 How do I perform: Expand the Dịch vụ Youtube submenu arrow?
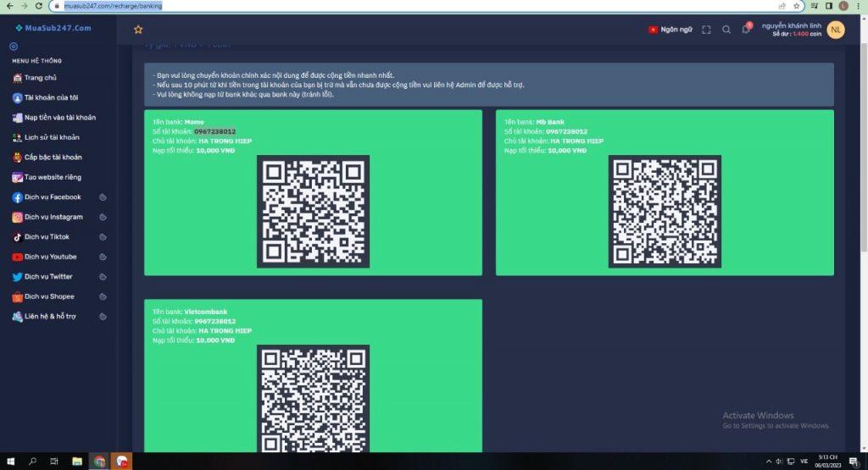(x=103, y=257)
